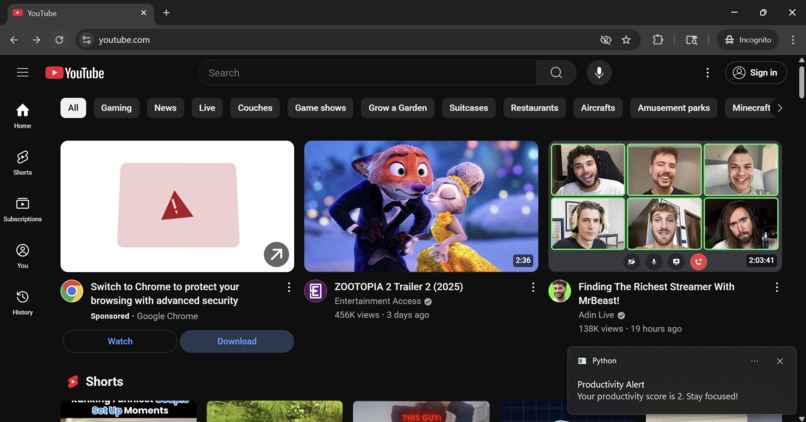This screenshot has width=806, height=422.
Task: Open watch History in the sidebar
Action: 23,302
